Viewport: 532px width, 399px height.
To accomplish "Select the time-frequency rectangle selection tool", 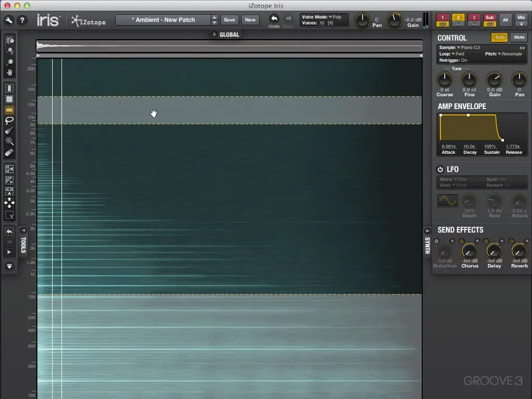I will pos(9,99).
